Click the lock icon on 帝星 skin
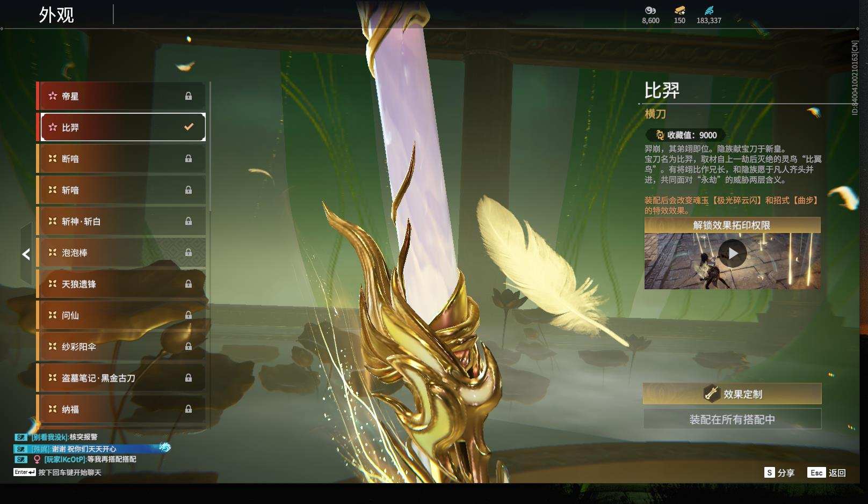This screenshot has height=504, width=868. pos(189,96)
